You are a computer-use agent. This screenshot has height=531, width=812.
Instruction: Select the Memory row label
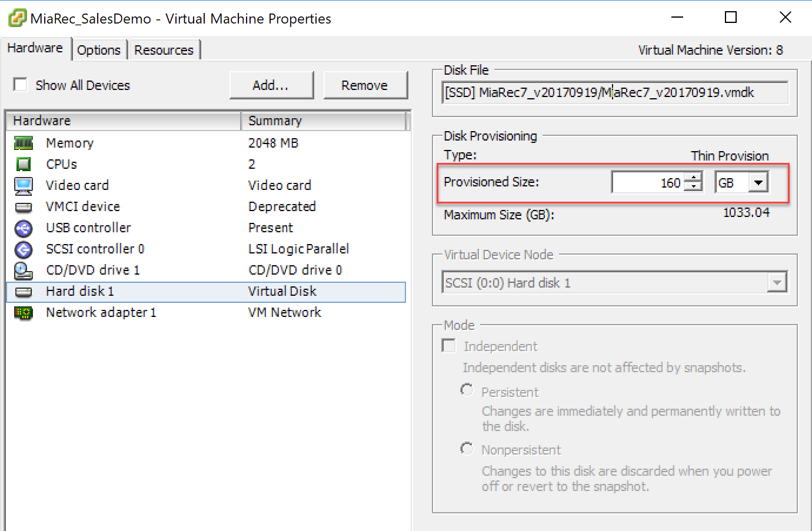[x=69, y=143]
